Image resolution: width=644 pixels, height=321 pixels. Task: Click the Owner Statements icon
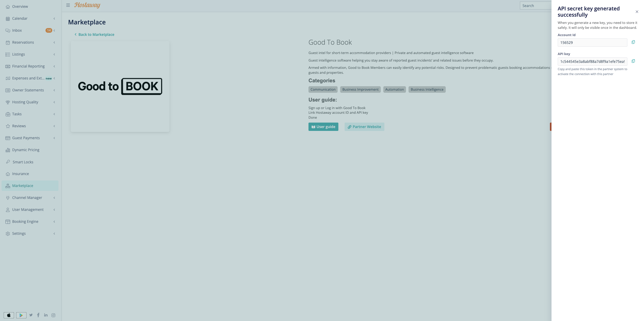8,90
